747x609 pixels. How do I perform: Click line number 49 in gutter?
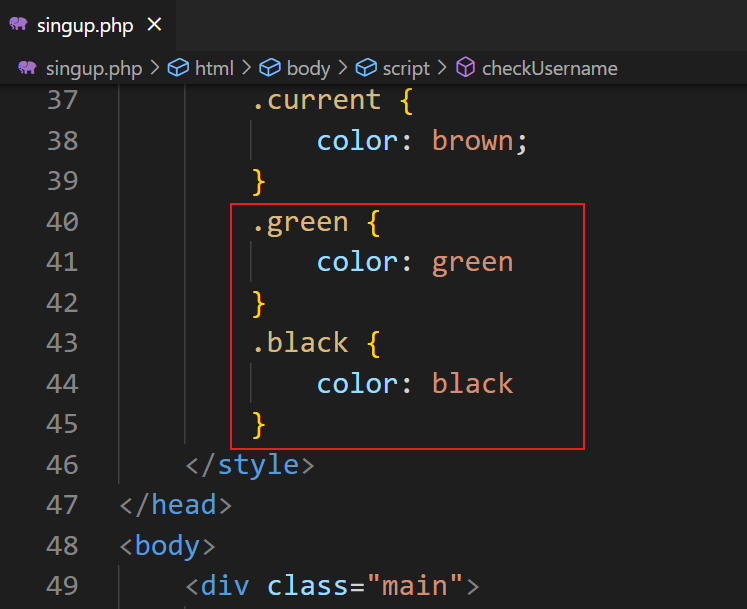tap(62, 586)
